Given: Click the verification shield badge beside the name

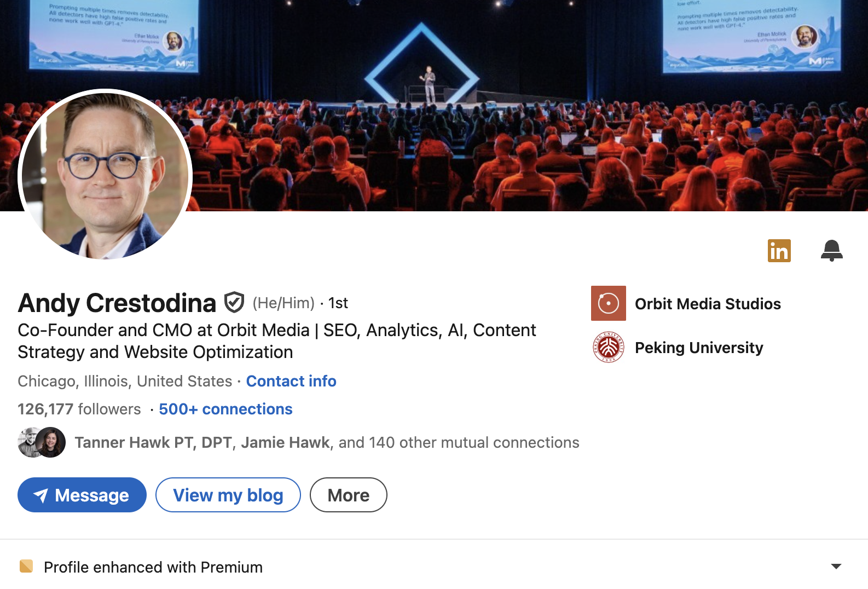Looking at the screenshot, I should [234, 302].
